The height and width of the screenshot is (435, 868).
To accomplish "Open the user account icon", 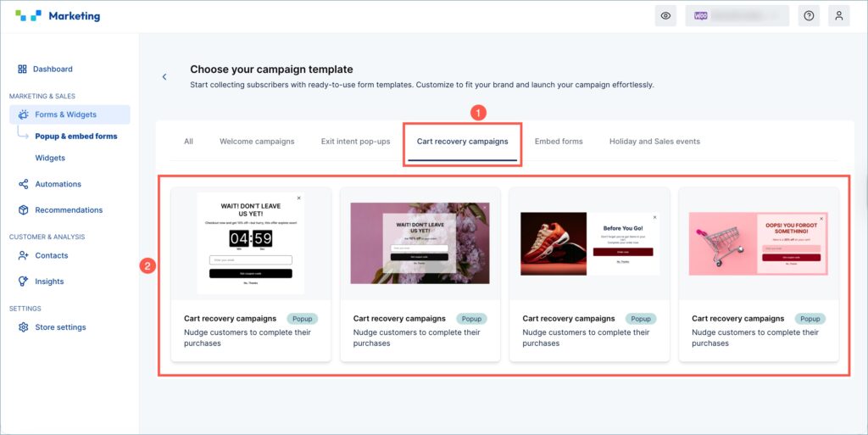I will click(x=838, y=16).
